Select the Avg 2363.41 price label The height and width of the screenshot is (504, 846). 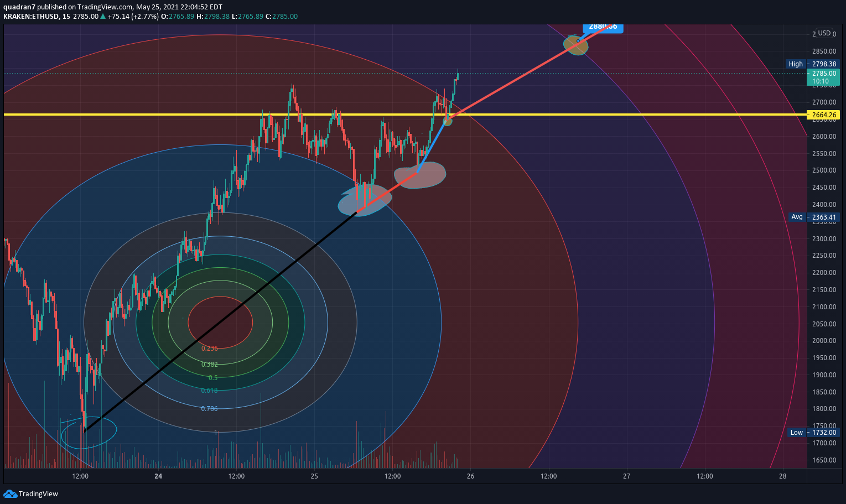click(813, 217)
